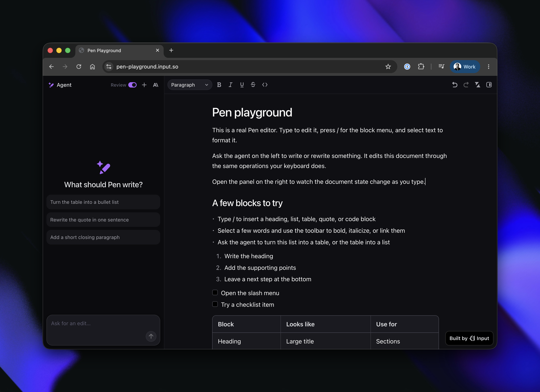Open the Work profile menu

click(465, 67)
